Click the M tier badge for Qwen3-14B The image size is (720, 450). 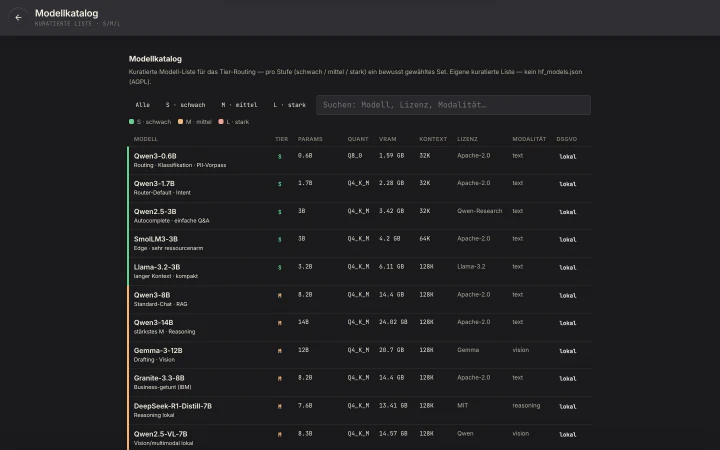[280, 323]
